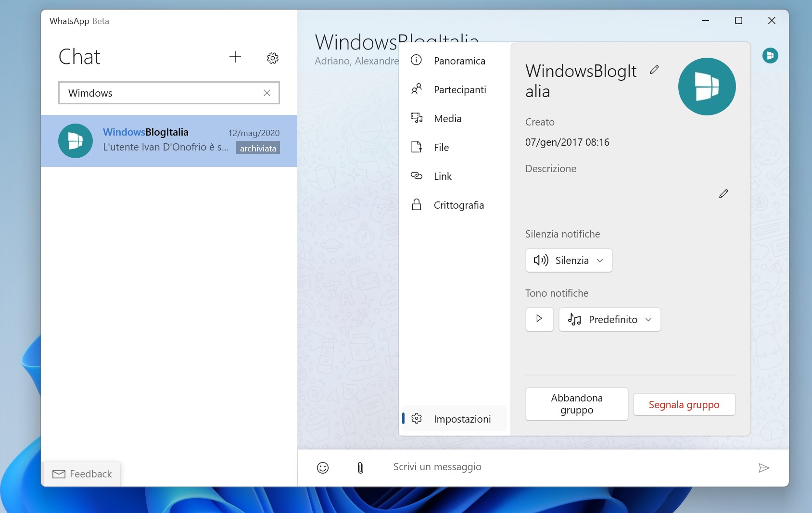This screenshot has height=513, width=812.
Task: Minimize the WhatsApp Beta window
Action: (705, 21)
